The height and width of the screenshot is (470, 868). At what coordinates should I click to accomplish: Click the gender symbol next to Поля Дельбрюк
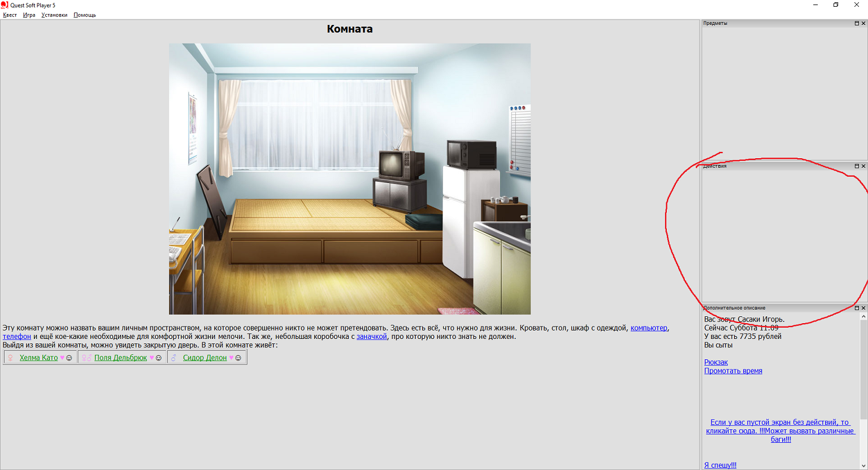(x=86, y=358)
